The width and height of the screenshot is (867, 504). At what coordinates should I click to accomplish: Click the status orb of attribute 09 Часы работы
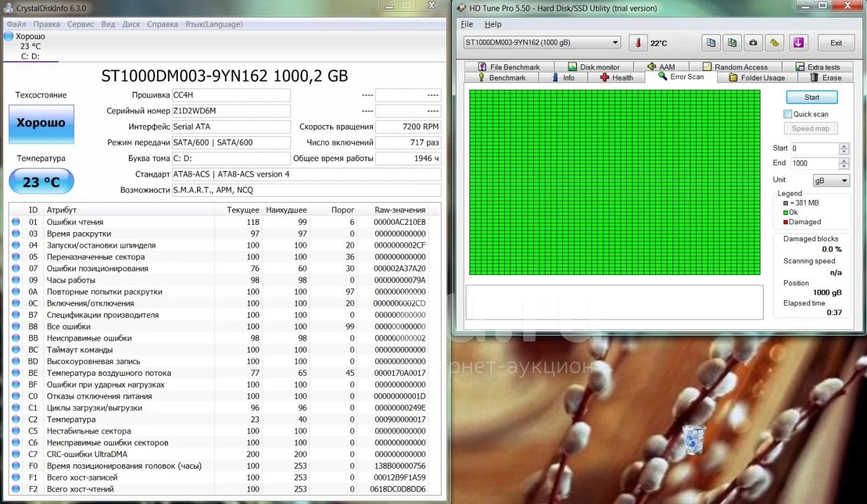[x=16, y=280]
